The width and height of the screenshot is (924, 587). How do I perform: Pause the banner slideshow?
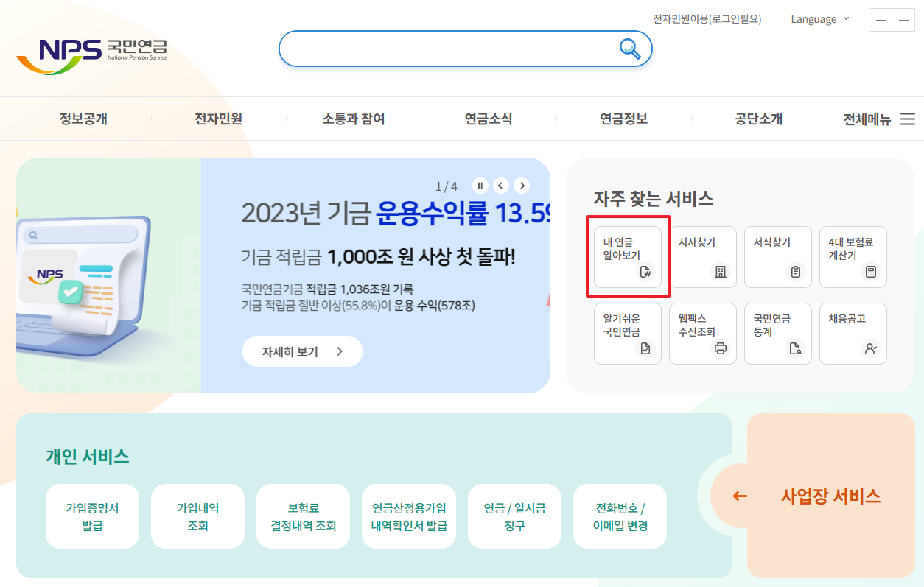[x=480, y=186]
